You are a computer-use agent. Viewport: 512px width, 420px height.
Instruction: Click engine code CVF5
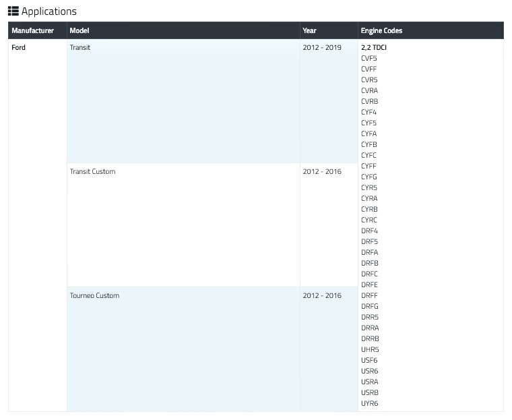[x=369, y=58]
